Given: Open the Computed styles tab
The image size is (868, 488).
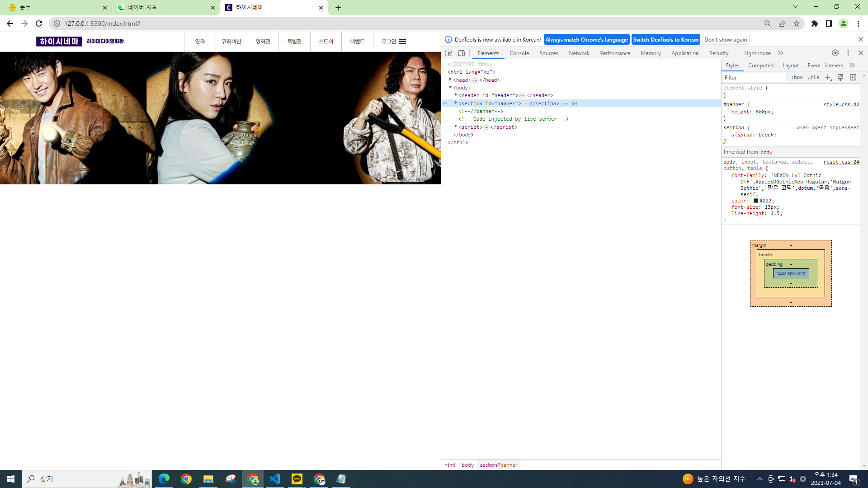Looking at the screenshot, I should tap(761, 66).
